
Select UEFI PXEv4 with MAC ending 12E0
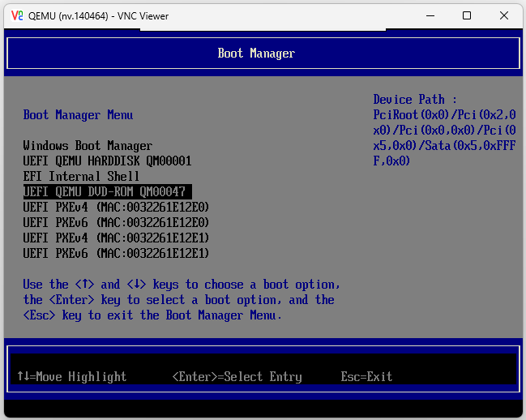click(116, 208)
